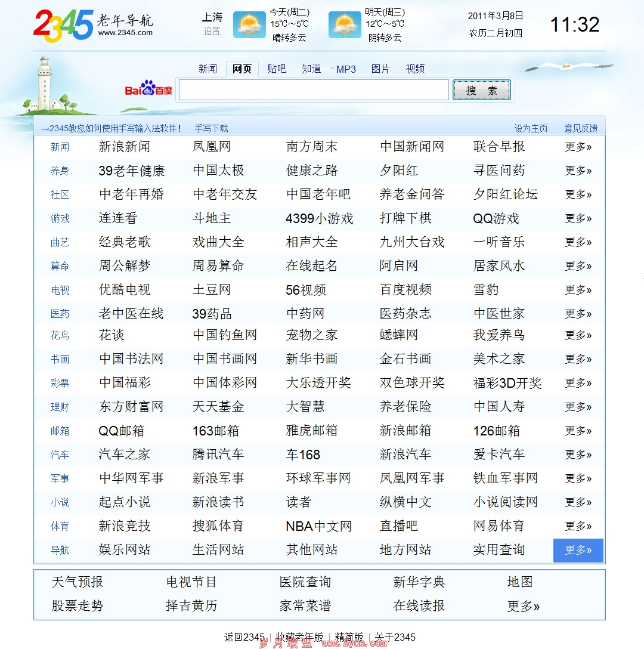Open 凤凰网 link
The height and width of the screenshot is (649, 644).
[x=212, y=147]
